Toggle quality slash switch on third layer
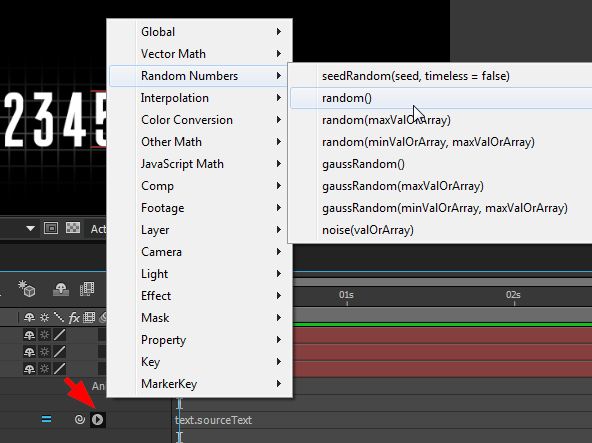Screen dimensions: 592x443 tap(59, 369)
